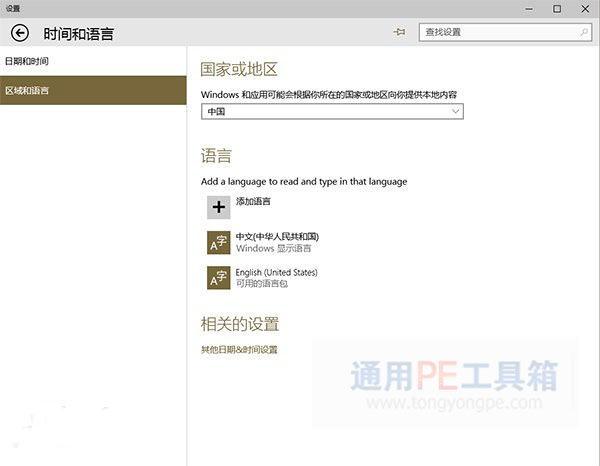
Task: Maximize the 设置 window
Action: click(x=557, y=9)
